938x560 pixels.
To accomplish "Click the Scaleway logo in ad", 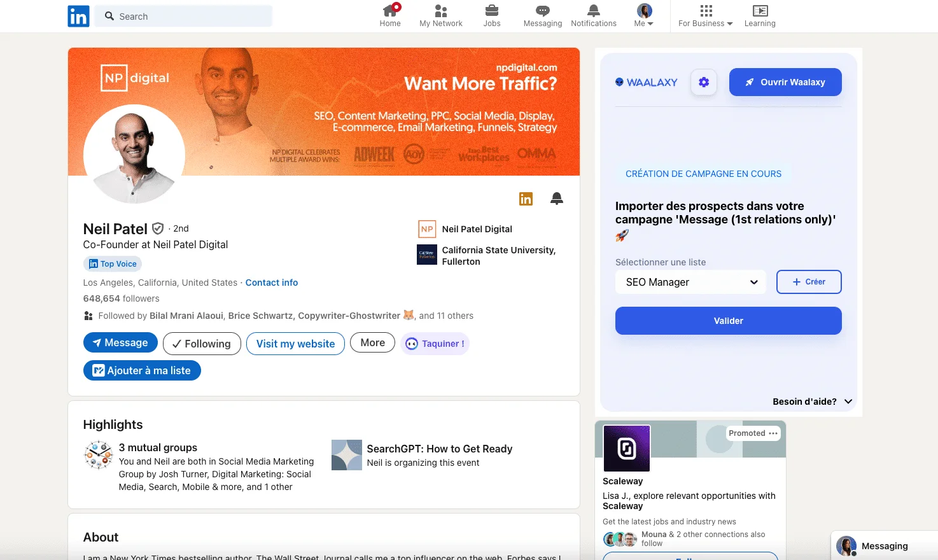I will click(x=627, y=449).
